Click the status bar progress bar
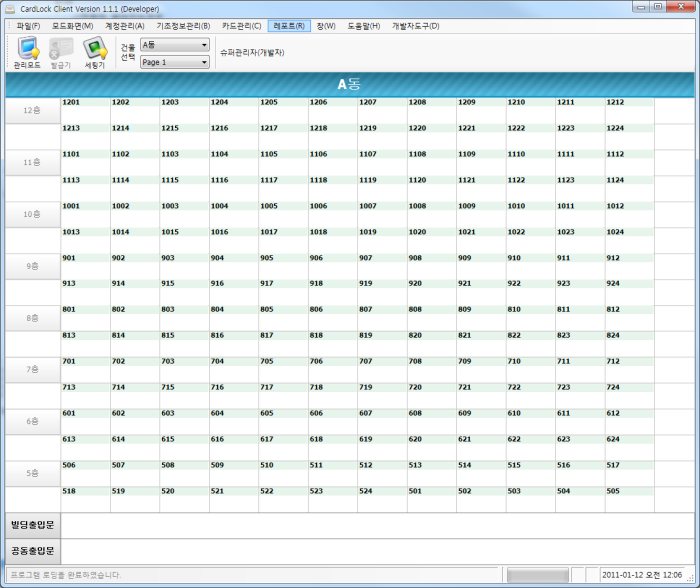The image size is (700, 588). 538,575
